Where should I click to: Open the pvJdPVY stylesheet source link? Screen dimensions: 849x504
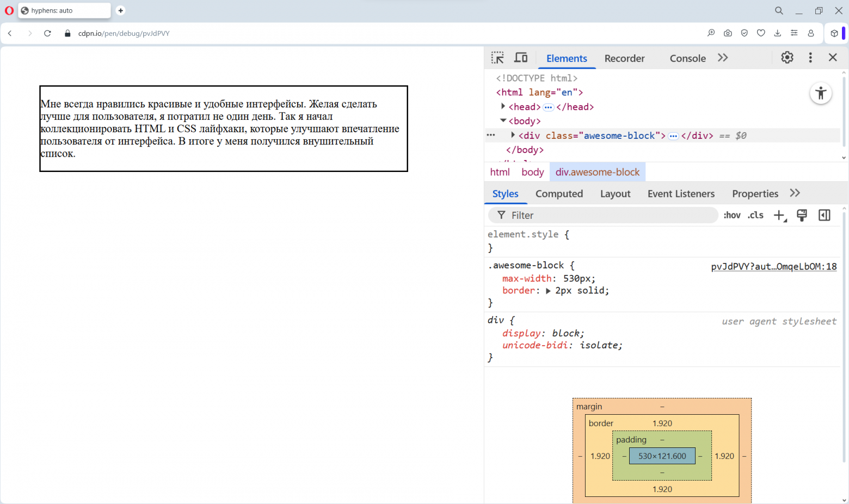(x=773, y=267)
